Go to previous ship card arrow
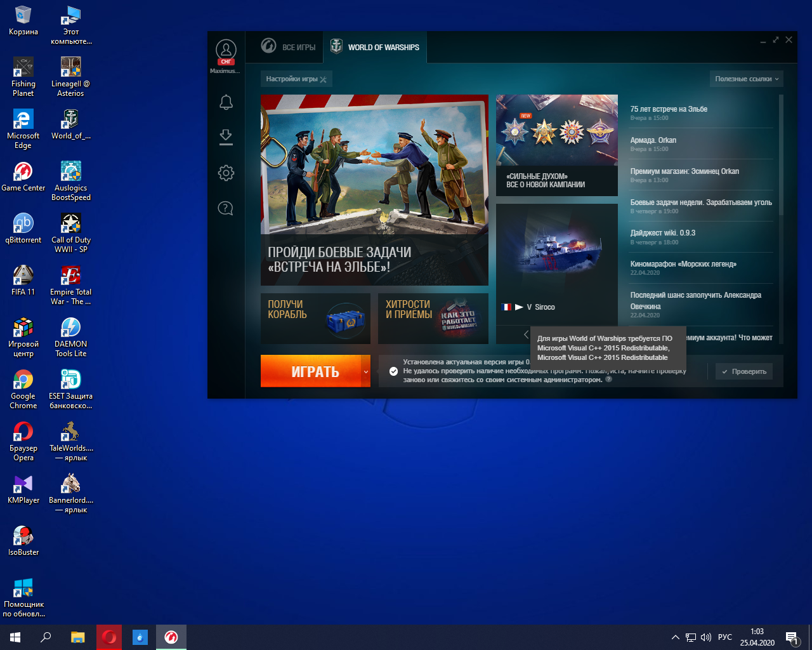This screenshot has width=812, height=650. pyautogui.click(x=526, y=334)
